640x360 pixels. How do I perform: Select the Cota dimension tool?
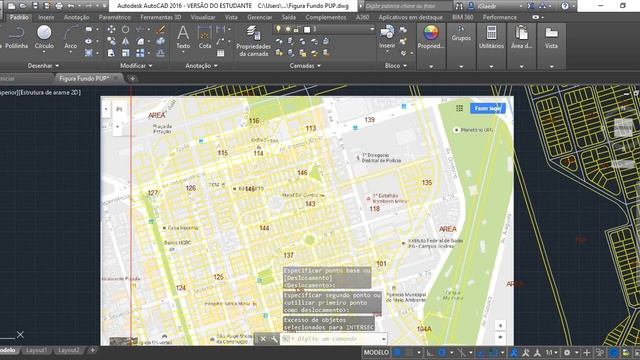(204, 38)
